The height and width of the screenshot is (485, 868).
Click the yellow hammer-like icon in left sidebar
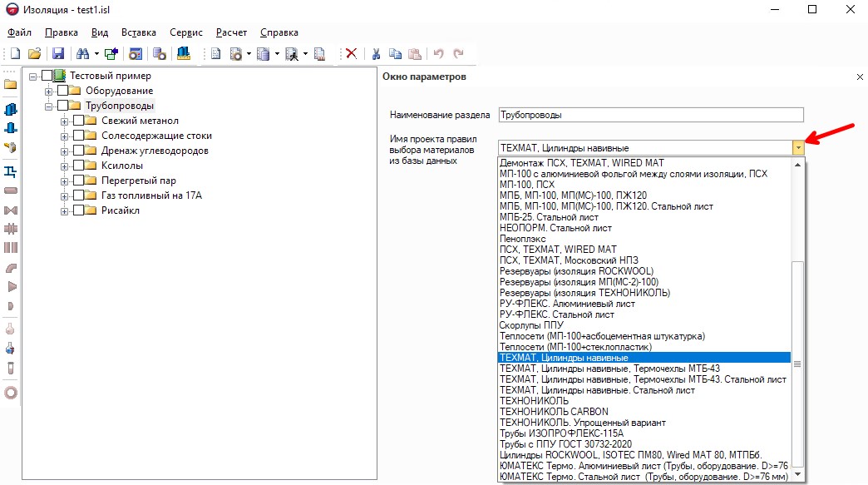coord(11,147)
